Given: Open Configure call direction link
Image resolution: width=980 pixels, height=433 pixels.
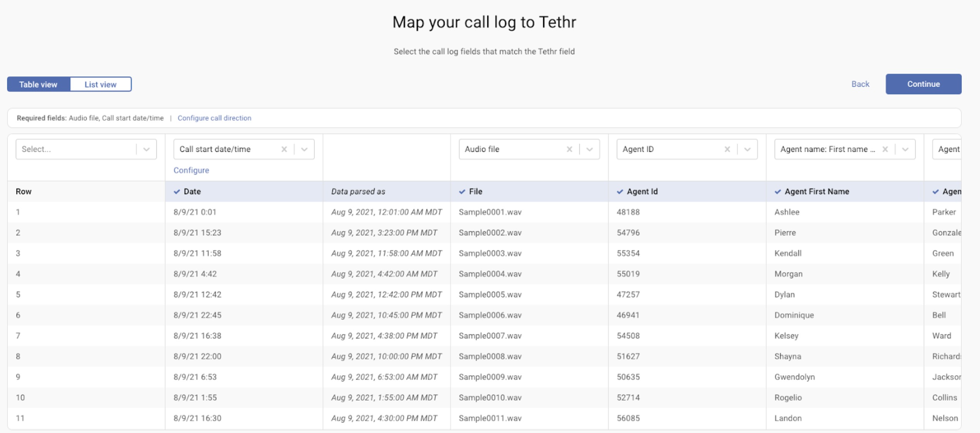Looking at the screenshot, I should pos(214,118).
